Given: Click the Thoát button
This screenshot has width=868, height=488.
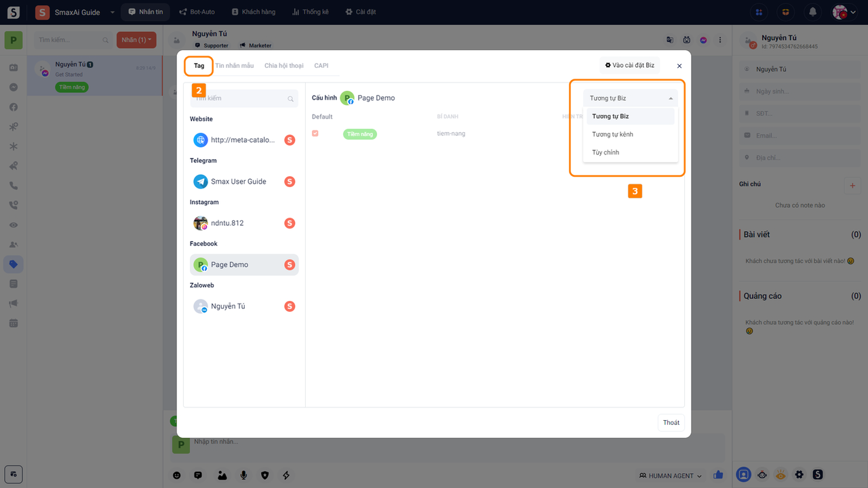Looking at the screenshot, I should 671,422.
